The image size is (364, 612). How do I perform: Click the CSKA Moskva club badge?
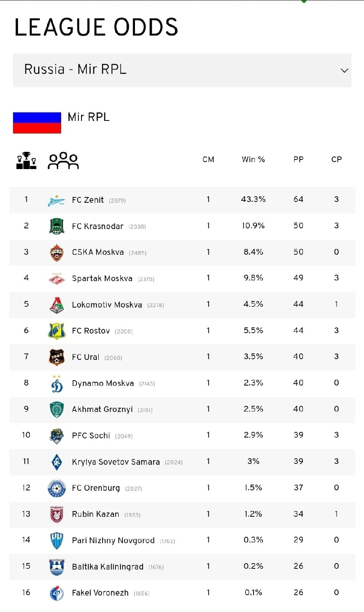[x=57, y=252]
